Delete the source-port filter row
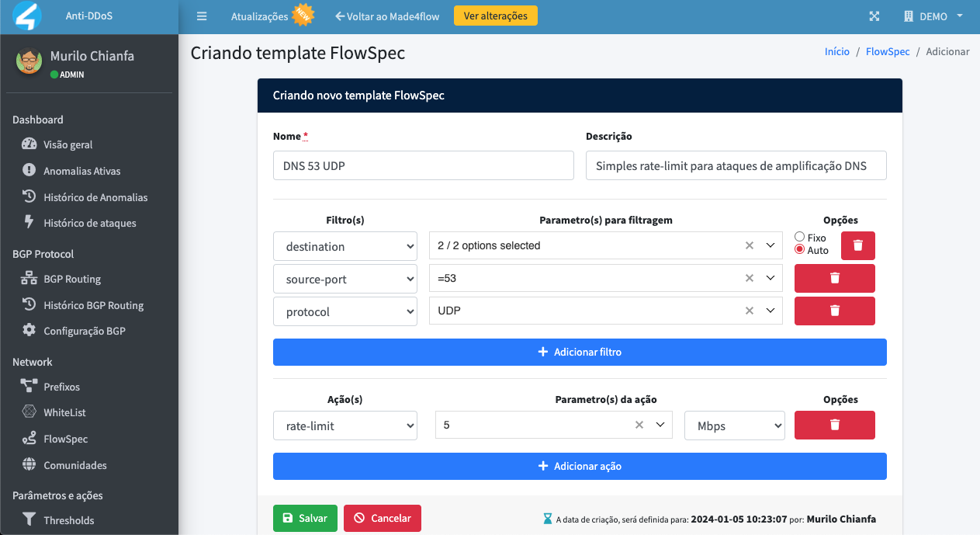 click(x=835, y=278)
